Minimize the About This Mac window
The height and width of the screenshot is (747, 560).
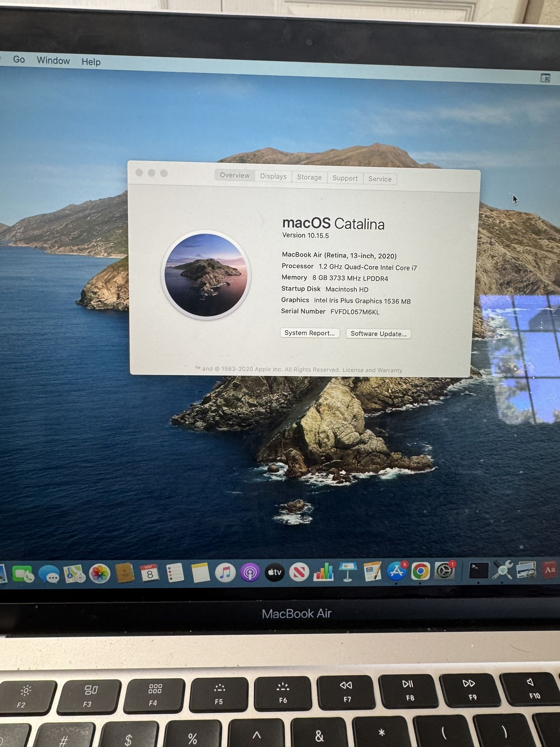coord(152,173)
